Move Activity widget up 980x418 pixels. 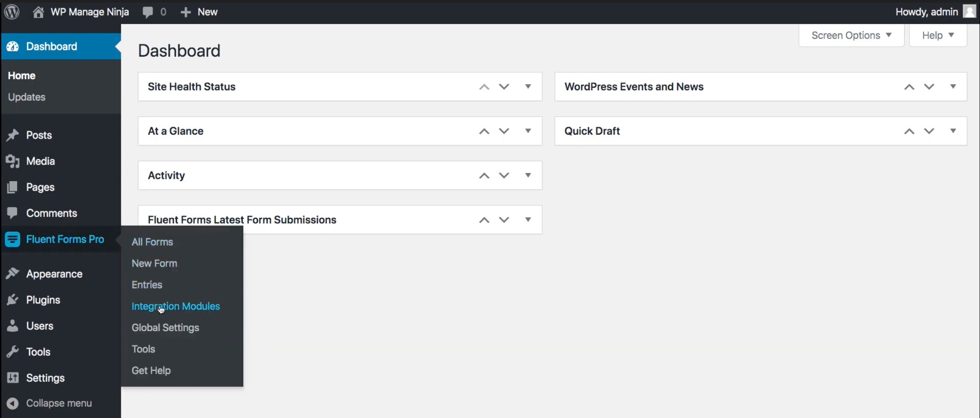[x=484, y=175]
